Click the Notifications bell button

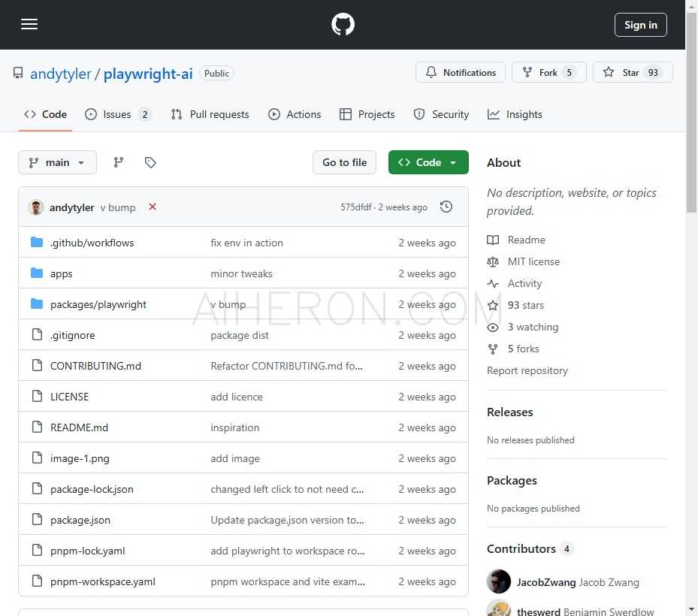click(x=461, y=73)
